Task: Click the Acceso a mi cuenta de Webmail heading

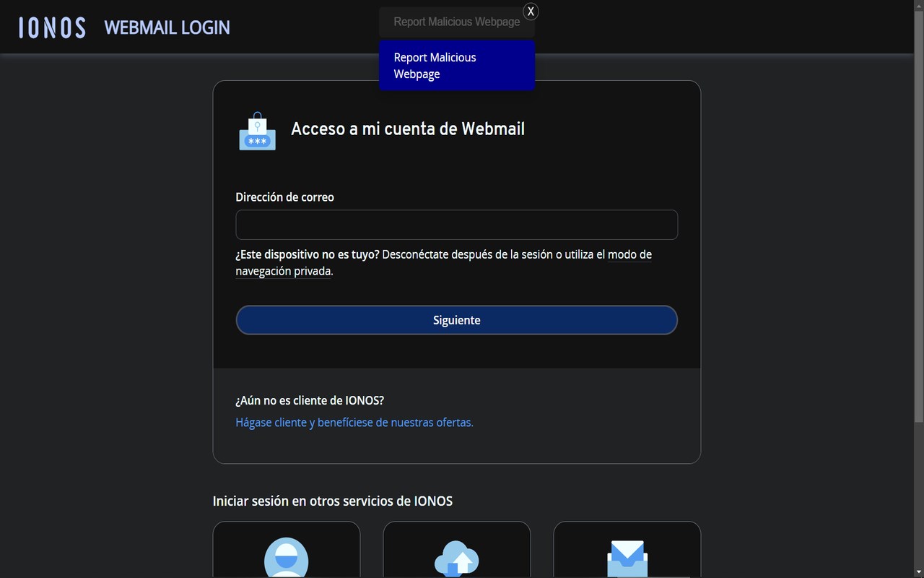Action: click(408, 129)
